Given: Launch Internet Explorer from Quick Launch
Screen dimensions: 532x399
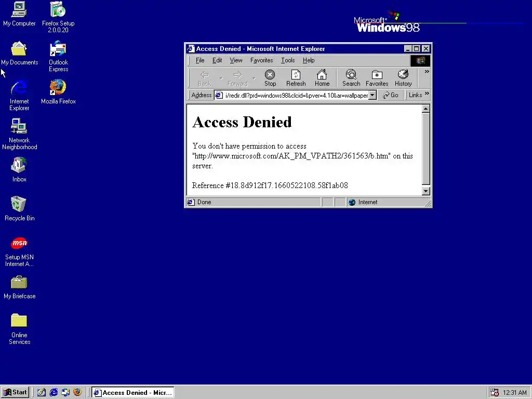Looking at the screenshot, I should click(x=54, y=393).
